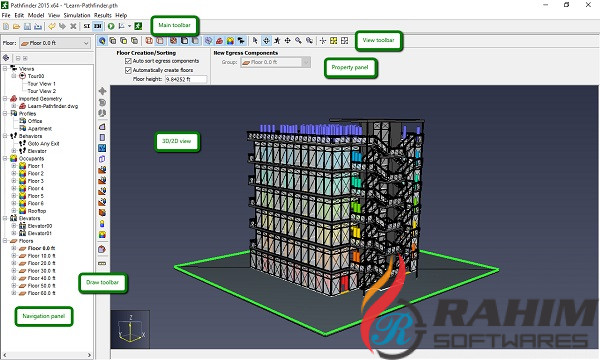Image resolution: width=600 pixels, height=360 pixels.
Task: Click the collapse-all icon above the tree
Action: tap(18, 58)
